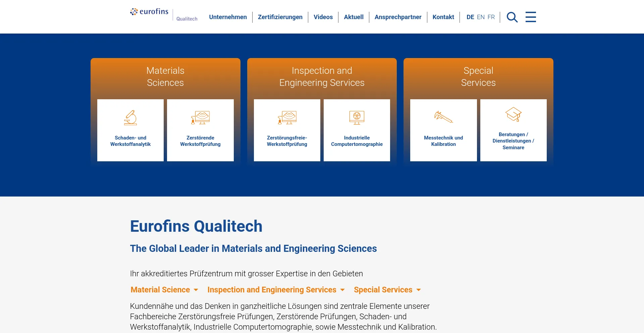Click the Industrielle Computertomographie monitor icon
The height and width of the screenshot is (333, 644).
[357, 118]
